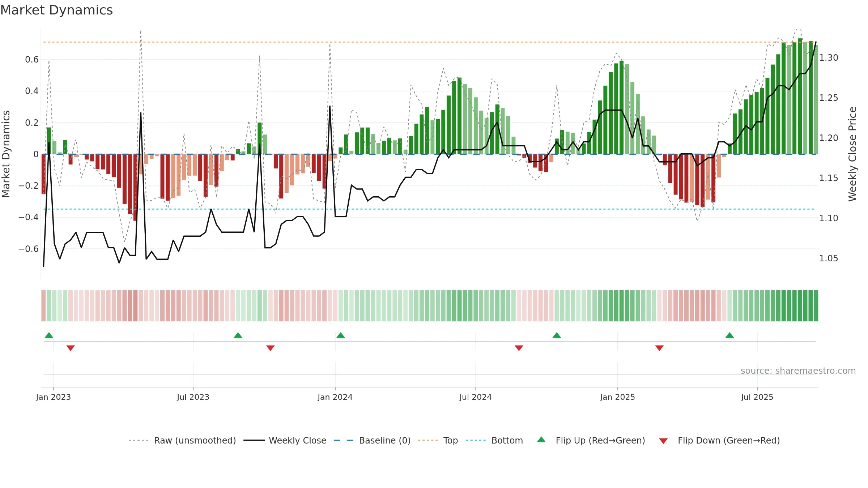868x488 pixels.
Task: Click the Jul 2023 x-axis label
Action: point(193,397)
